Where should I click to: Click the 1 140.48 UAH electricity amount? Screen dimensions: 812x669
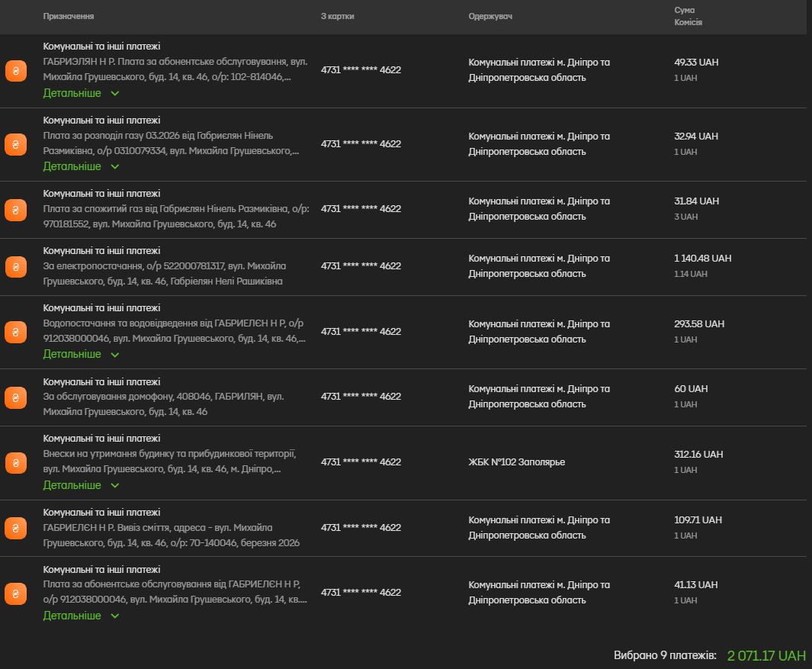[702, 259]
